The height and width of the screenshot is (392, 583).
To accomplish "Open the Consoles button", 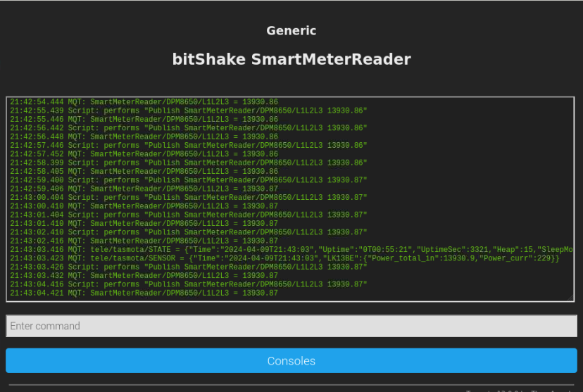I will click(x=291, y=361).
